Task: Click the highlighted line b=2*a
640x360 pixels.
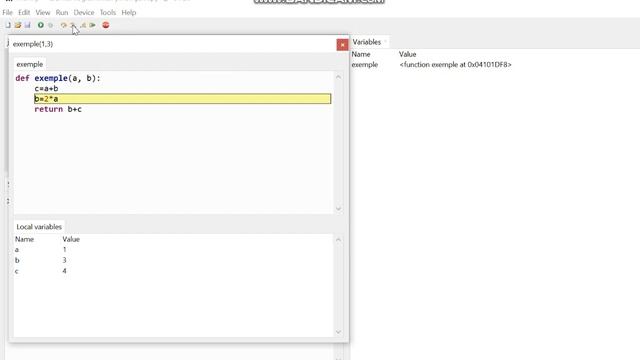Action: [x=182, y=99]
